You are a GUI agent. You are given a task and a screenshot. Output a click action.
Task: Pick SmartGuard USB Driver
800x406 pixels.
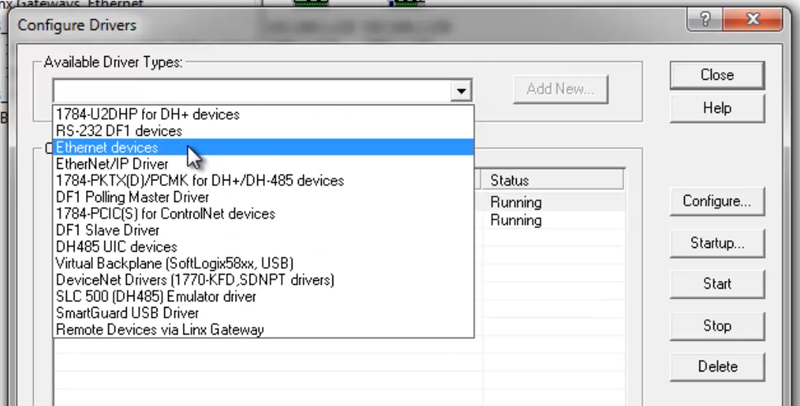pyautogui.click(x=263, y=313)
